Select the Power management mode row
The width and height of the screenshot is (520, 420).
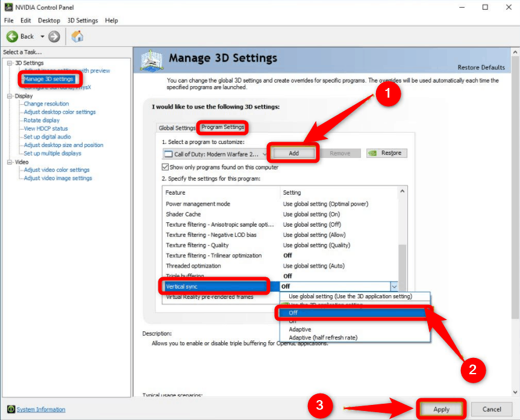(280, 204)
